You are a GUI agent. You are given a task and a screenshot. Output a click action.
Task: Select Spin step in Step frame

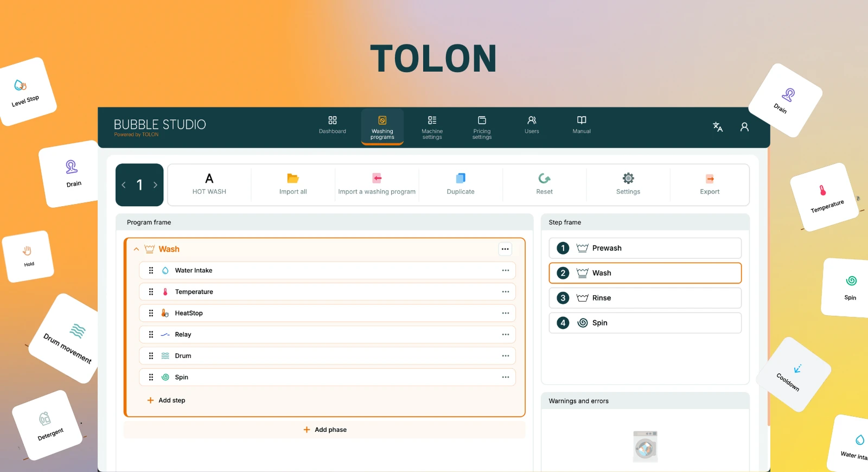click(x=645, y=323)
